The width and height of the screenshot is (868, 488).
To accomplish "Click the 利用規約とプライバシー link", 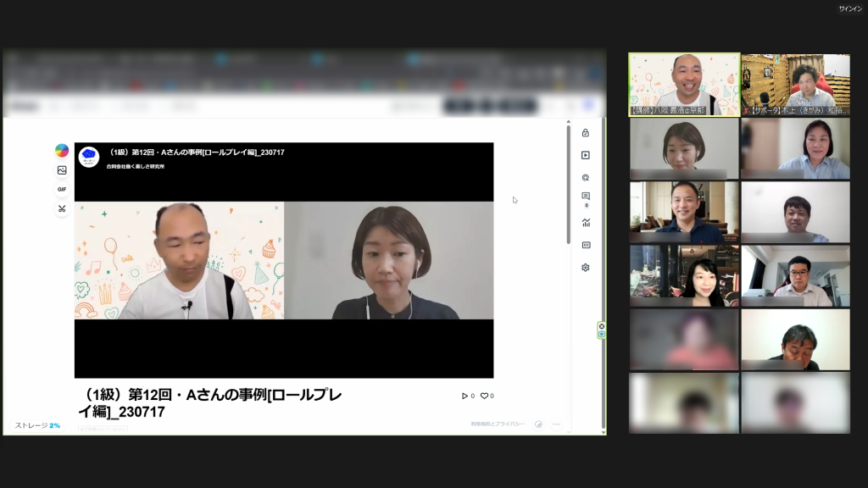I will [x=498, y=424].
